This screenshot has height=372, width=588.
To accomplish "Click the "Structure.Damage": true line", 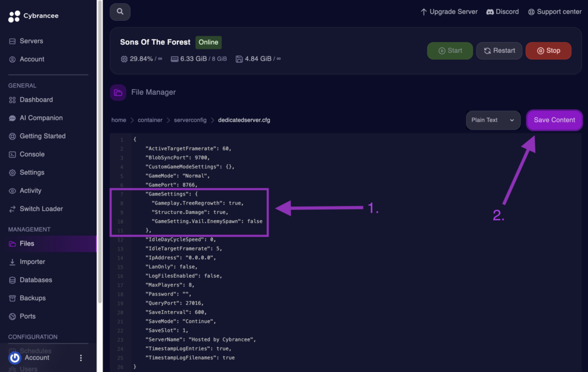I will pyautogui.click(x=189, y=212).
